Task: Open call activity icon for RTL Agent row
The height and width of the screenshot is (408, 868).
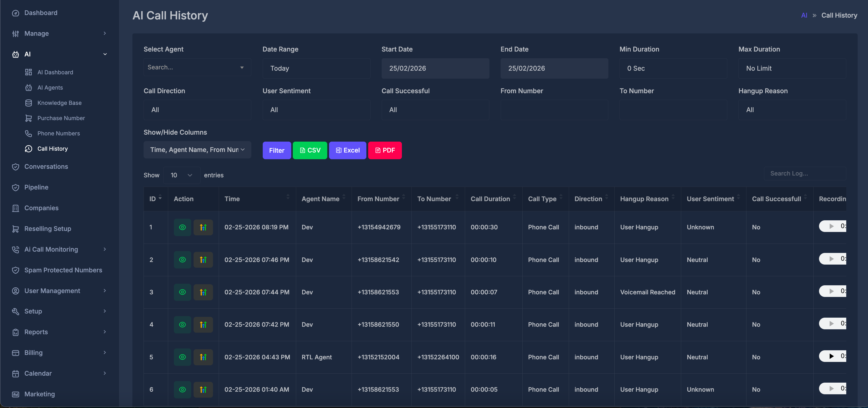Action: (203, 357)
